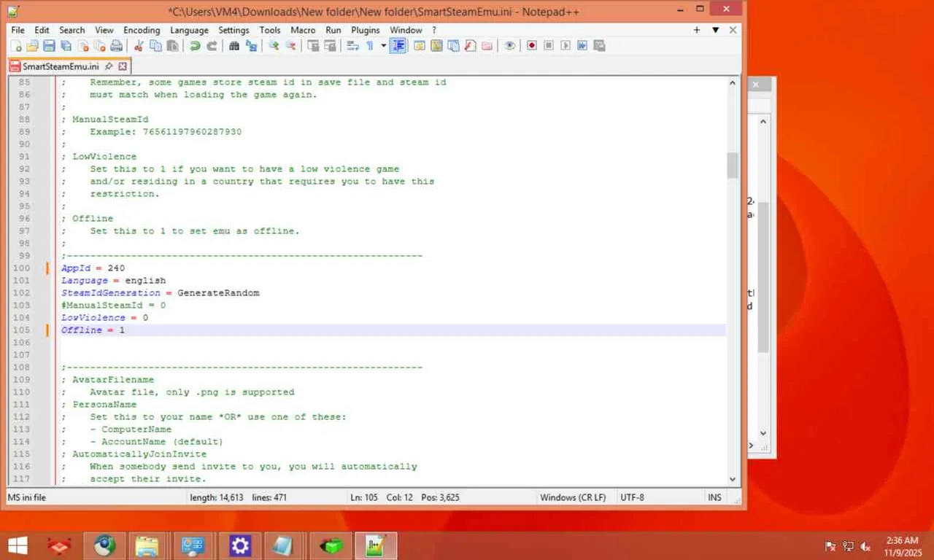Open Find with the binoculars icon
The width and height of the screenshot is (934, 560).
234,46
